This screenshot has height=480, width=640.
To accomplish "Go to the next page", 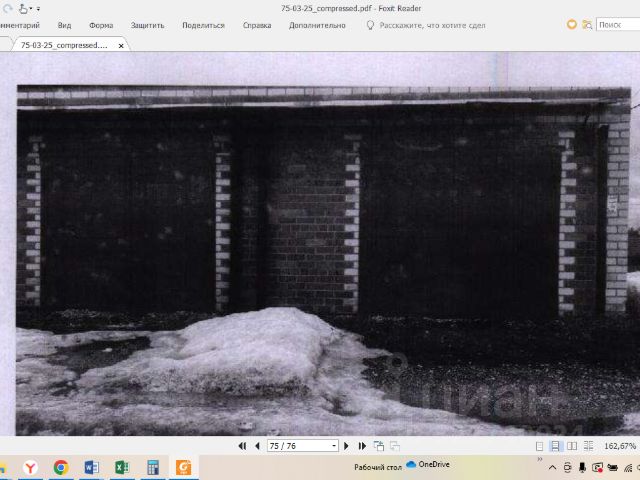I will [x=346, y=446].
